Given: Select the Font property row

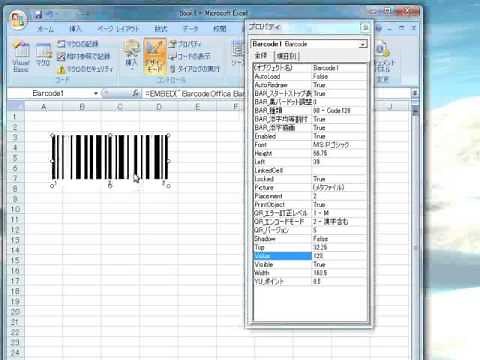Looking at the screenshot, I should coord(310,145).
